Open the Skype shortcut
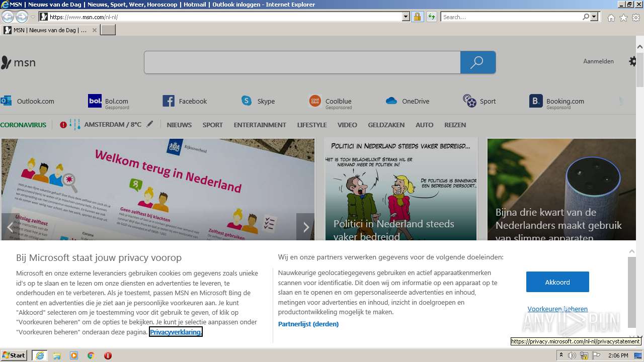The image size is (644, 362). (258, 101)
